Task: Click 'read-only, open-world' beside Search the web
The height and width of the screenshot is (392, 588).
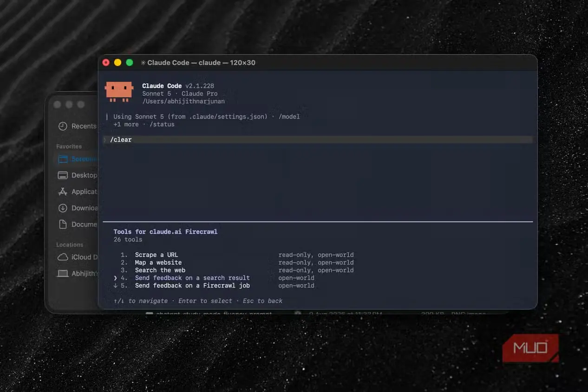Action: pyautogui.click(x=316, y=270)
